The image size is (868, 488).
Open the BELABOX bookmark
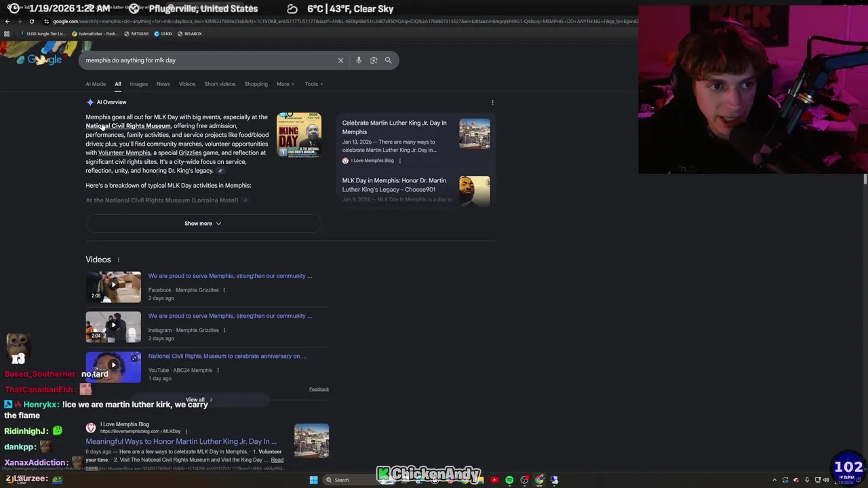(x=190, y=34)
